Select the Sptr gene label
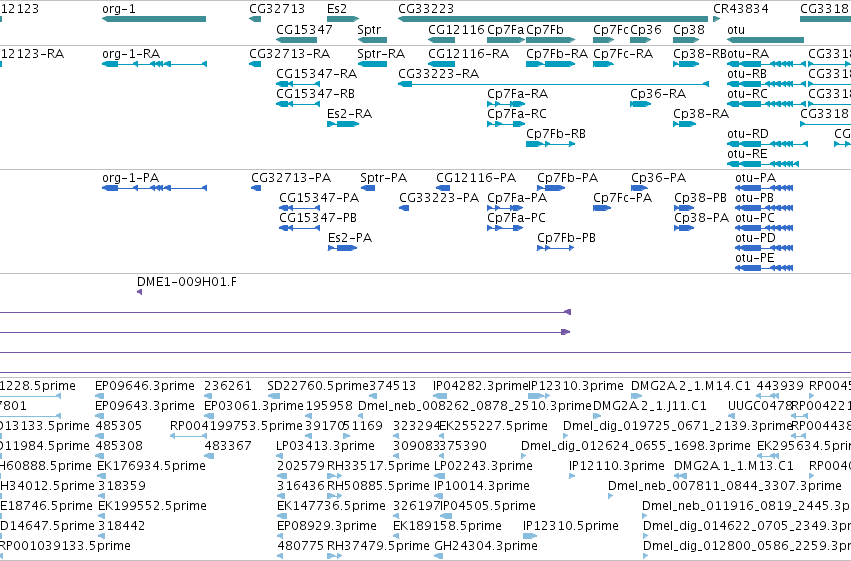 click(369, 29)
